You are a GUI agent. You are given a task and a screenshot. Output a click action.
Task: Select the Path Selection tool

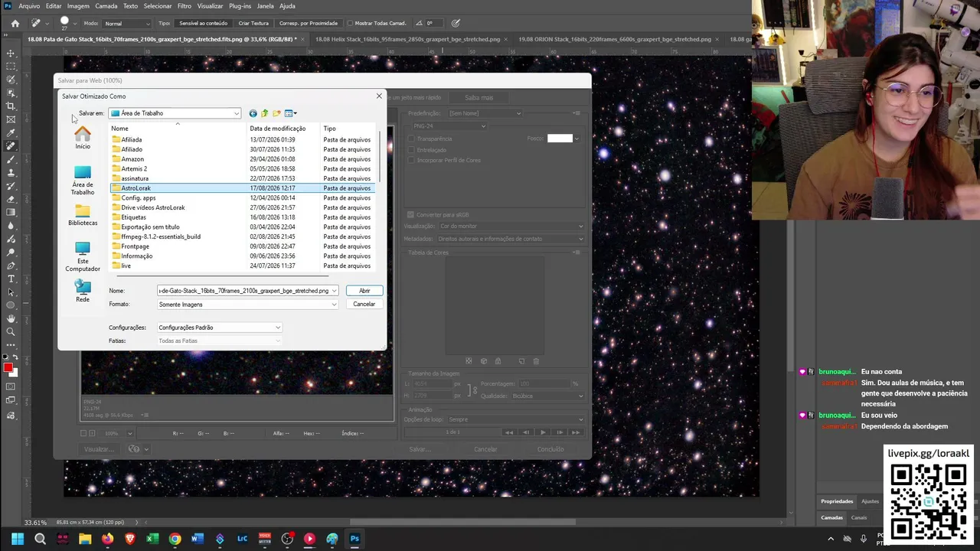tap(11, 292)
